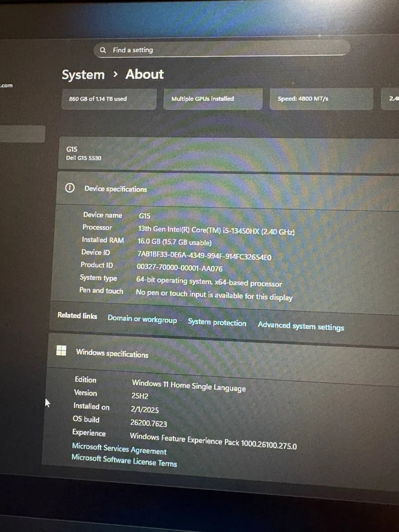399x532 pixels.
Task: Click the Device specifications info icon
Action: click(x=70, y=188)
